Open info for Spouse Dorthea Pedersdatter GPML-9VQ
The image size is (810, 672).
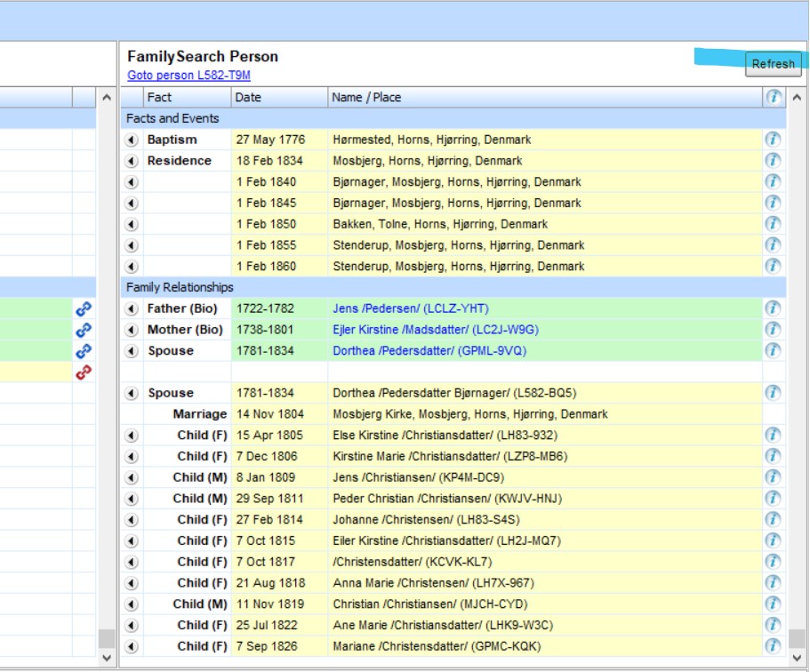pos(773,351)
